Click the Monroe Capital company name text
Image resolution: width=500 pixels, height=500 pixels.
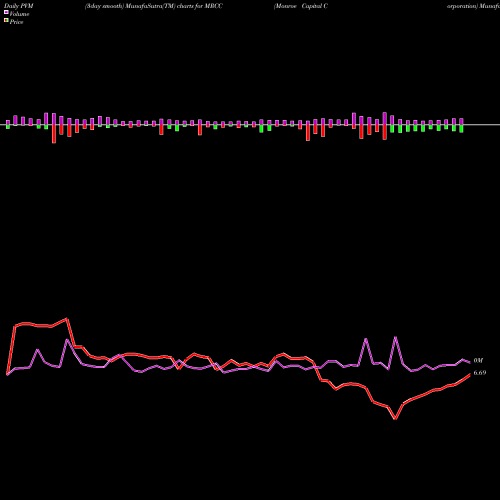pyautogui.click(x=301, y=6)
